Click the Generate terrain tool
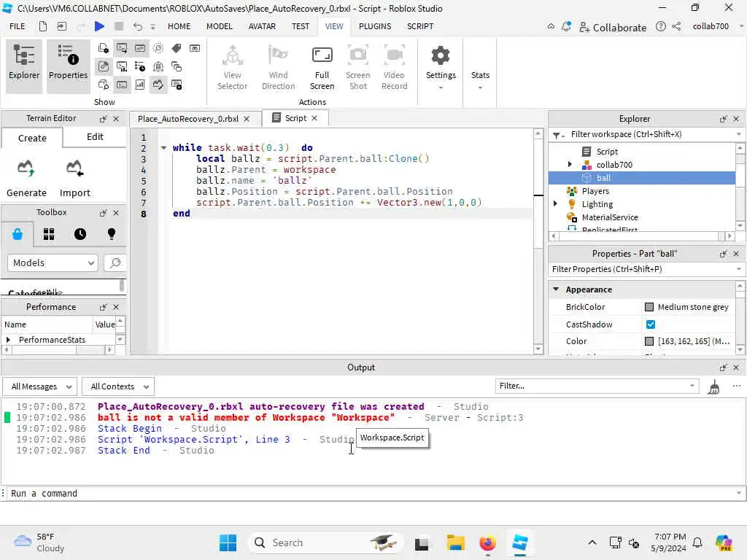The width and height of the screenshot is (747, 560). (x=27, y=179)
